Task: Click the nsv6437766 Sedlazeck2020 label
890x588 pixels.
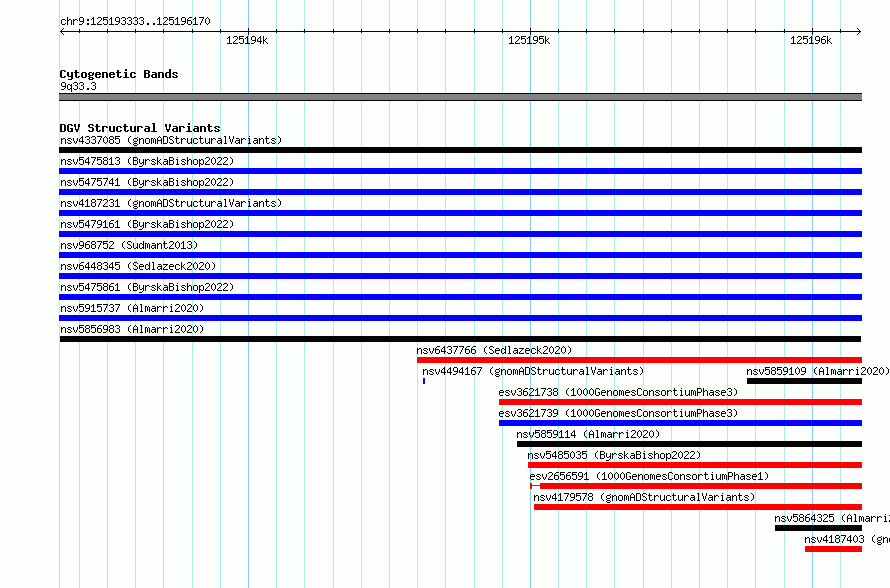Action: 494,350
